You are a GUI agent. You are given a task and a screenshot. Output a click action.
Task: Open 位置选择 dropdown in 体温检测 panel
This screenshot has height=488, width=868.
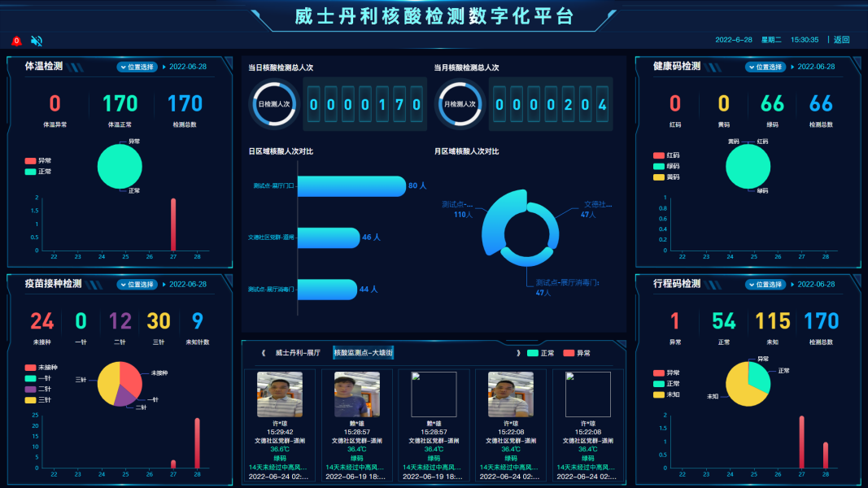(137, 68)
